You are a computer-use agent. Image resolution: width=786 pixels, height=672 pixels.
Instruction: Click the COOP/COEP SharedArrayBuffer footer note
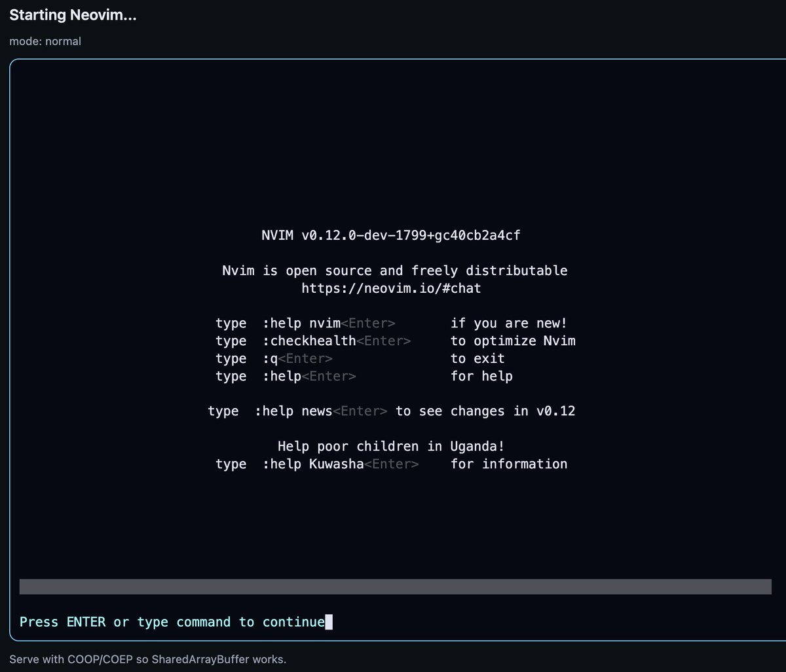click(148, 659)
